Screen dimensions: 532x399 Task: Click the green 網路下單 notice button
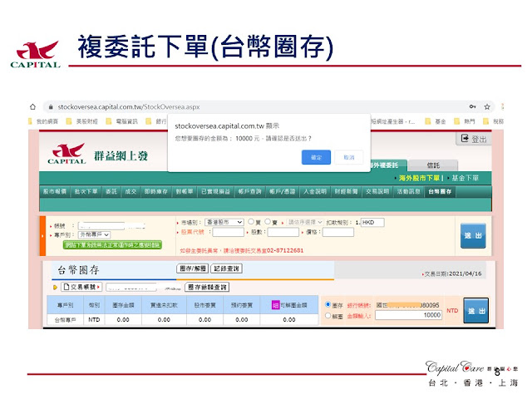pyautogui.click(x=112, y=245)
